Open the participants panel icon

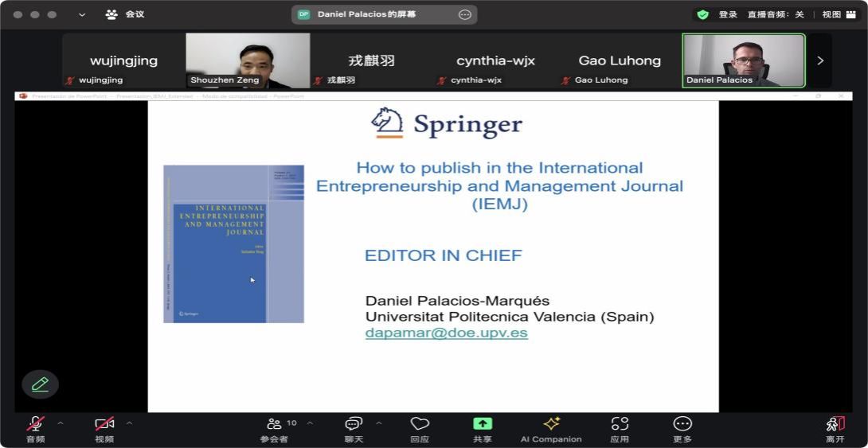(274, 424)
